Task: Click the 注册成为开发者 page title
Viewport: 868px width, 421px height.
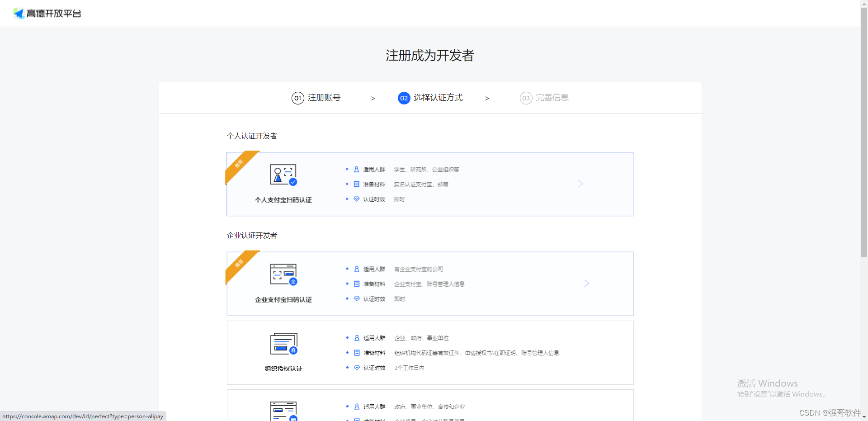Action: 429,56
